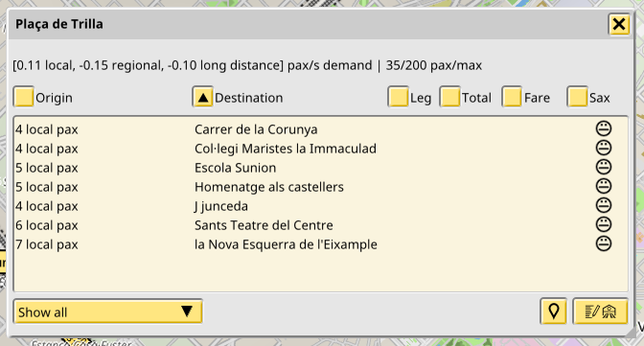Click neutral face icon for Carrer de la Corunya
Image resolution: width=644 pixels, height=346 pixels.
pyautogui.click(x=604, y=129)
